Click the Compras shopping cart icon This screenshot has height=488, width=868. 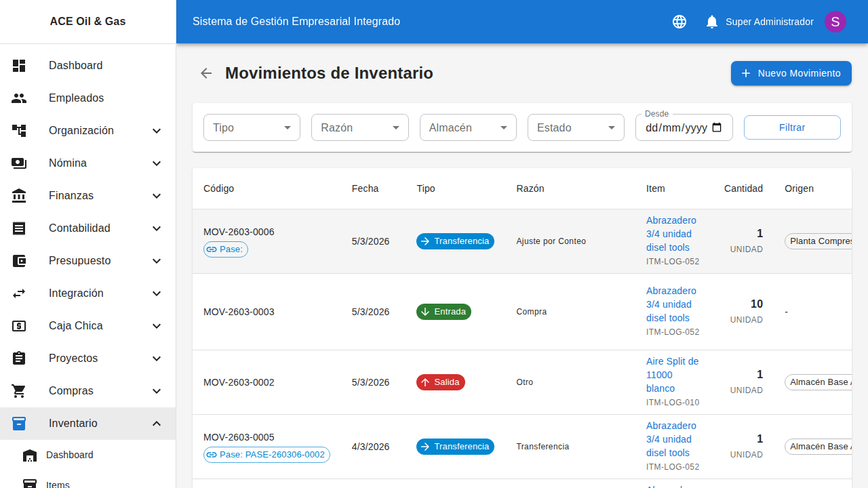[19, 390]
